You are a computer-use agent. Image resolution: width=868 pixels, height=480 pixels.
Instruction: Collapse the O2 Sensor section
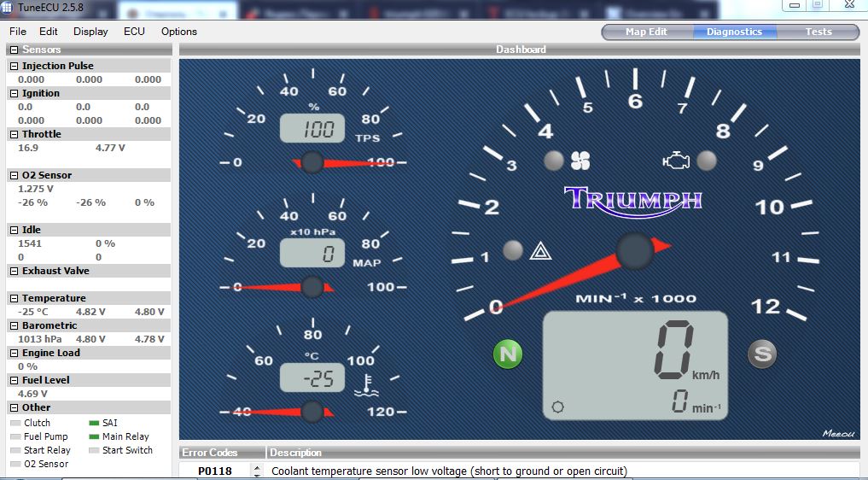click(14, 175)
